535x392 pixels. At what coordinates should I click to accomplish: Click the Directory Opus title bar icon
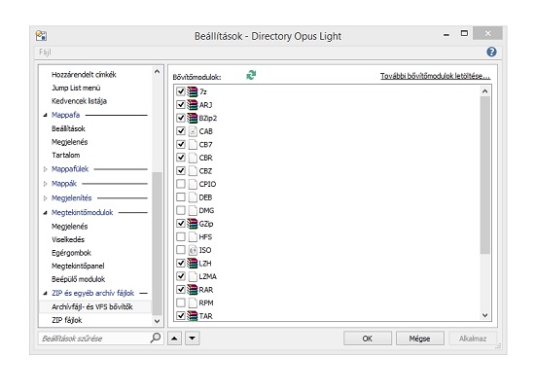[x=41, y=36]
